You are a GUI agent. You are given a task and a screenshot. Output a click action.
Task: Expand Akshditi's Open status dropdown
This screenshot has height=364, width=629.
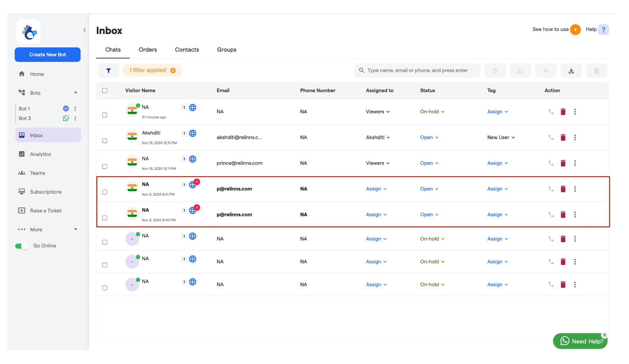[429, 138]
